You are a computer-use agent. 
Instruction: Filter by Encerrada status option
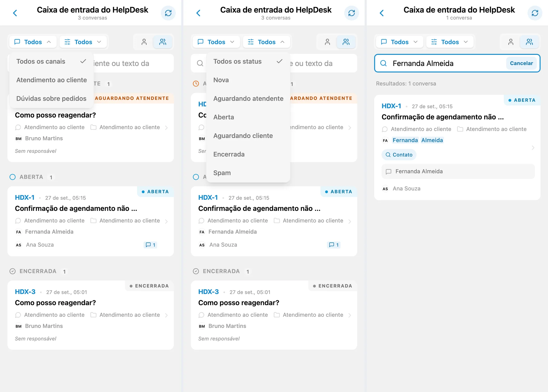pyautogui.click(x=248, y=154)
